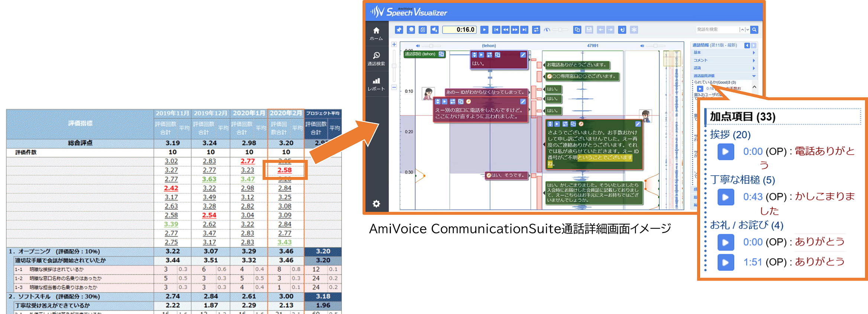Viewport: 868px width, 314px height.
Task: Open the red 2.58 score link
Action: [285, 170]
